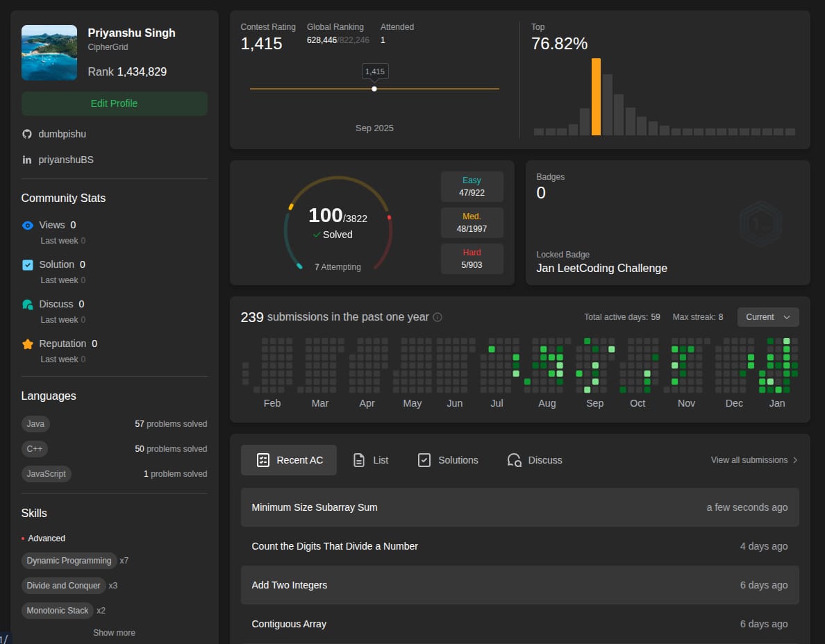Click the Solutions checkbox icon
Screen dimensions: 825x644
[424, 460]
